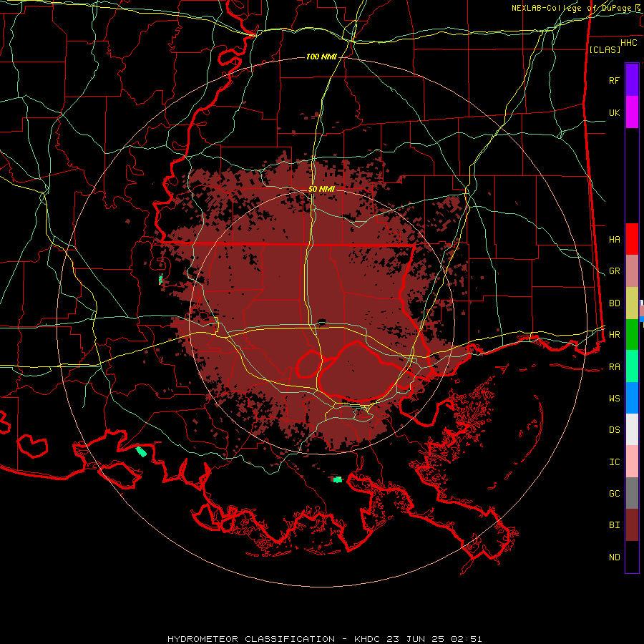Screen dimensions: 644x644
Task: Click the [CLAS] units label
Action: 605,49
